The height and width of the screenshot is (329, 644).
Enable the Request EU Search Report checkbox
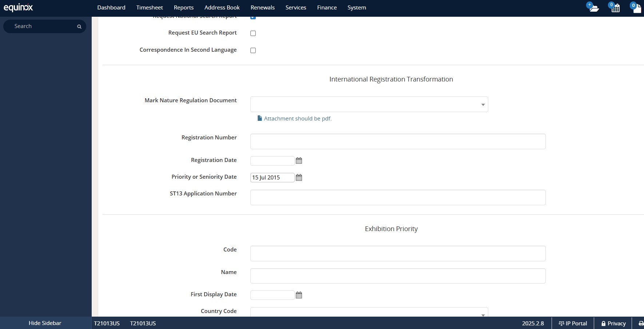[253, 33]
